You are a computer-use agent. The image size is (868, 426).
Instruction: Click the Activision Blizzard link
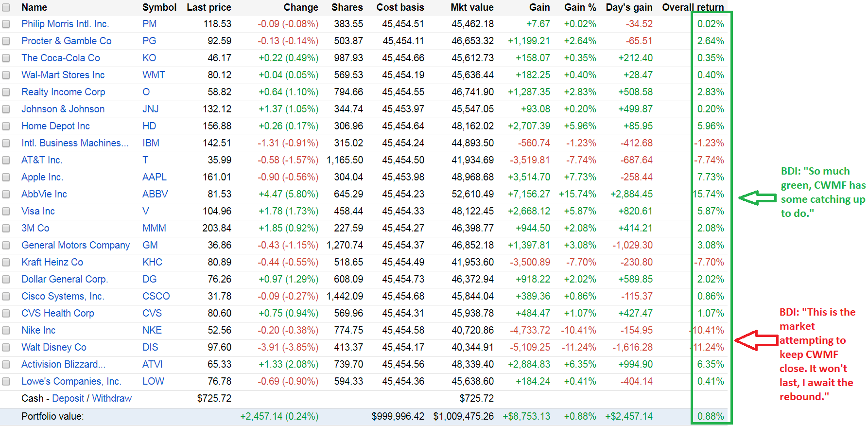click(63, 364)
